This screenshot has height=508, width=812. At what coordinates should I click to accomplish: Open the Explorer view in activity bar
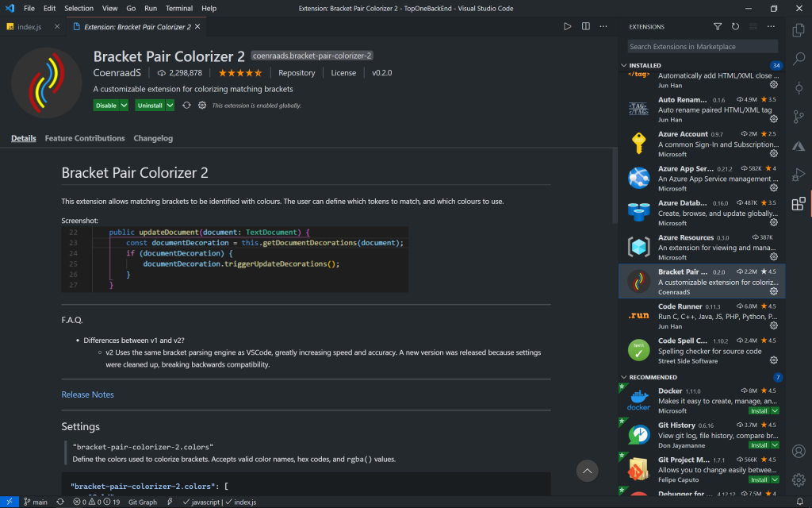point(799,30)
